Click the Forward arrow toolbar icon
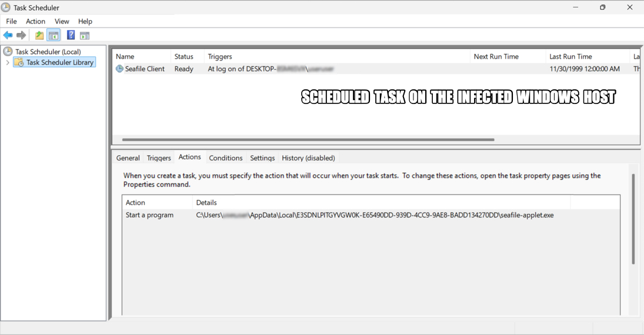The image size is (644, 335). click(21, 35)
